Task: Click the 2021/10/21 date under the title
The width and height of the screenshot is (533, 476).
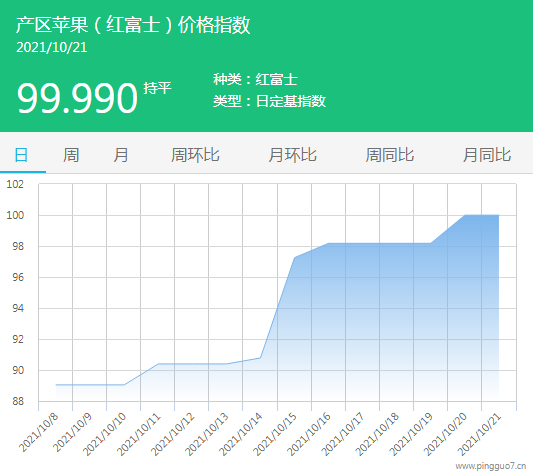Action: pyautogui.click(x=52, y=48)
